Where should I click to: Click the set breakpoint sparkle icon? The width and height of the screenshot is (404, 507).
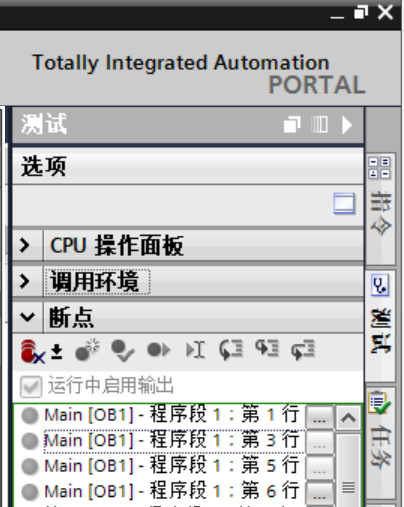87,350
